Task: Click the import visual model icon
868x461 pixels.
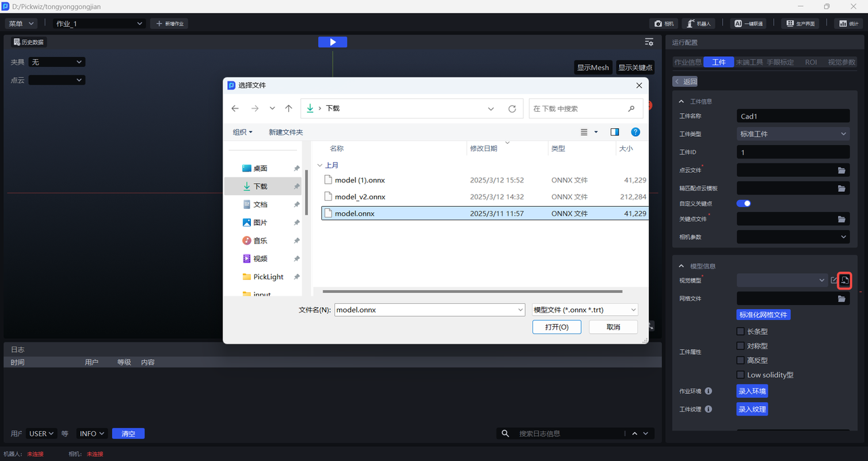Action: pos(844,280)
